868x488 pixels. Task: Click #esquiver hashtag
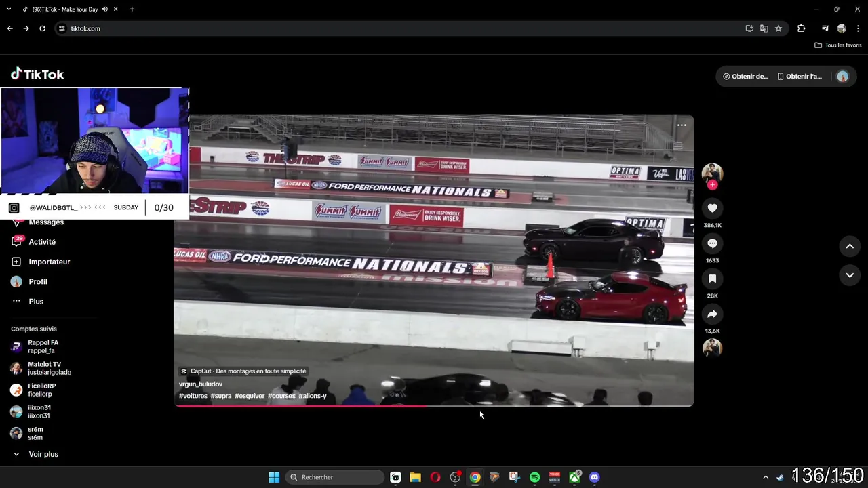(x=250, y=396)
